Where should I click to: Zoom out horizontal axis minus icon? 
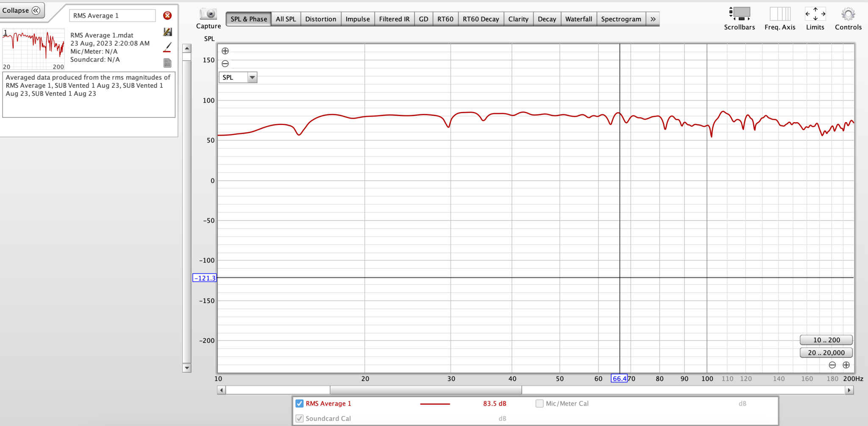click(x=832, y=365)
